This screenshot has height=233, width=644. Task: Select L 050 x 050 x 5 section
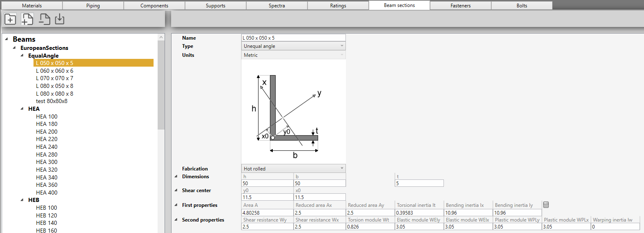point(94,63)
